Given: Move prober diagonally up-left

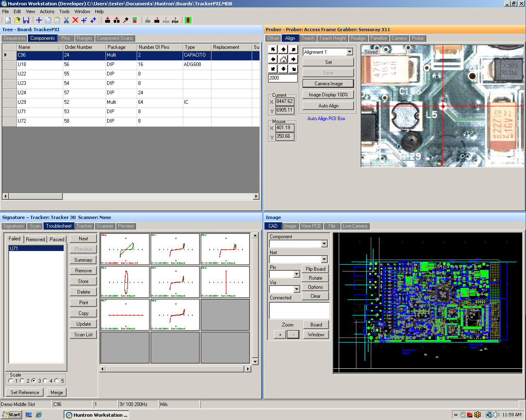Looking at the screenshot, I should pyautogui.click(x=273, y=49).
